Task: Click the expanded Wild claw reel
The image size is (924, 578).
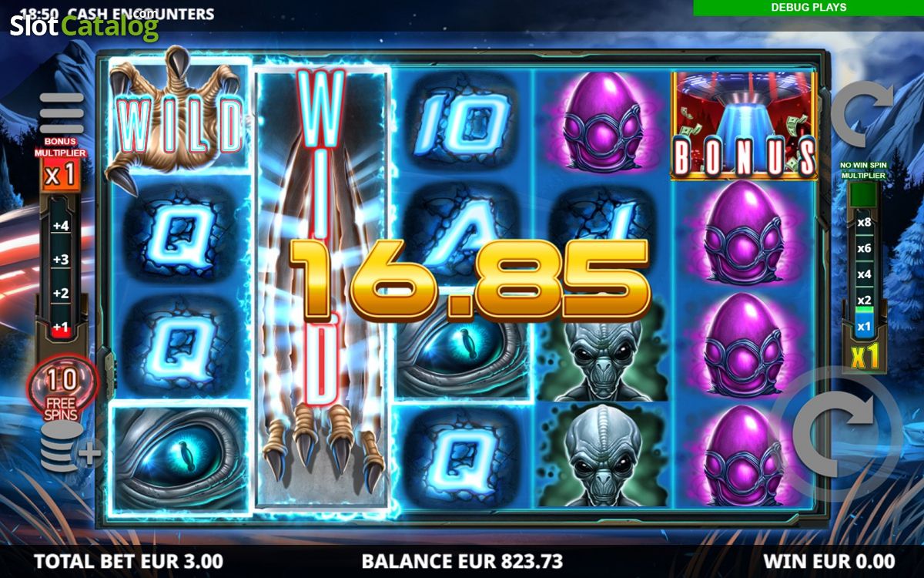Action: (x=323, y=285)
